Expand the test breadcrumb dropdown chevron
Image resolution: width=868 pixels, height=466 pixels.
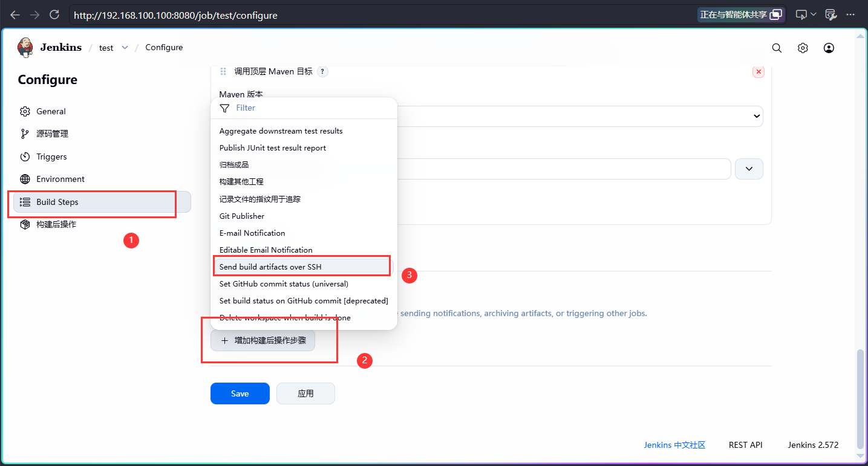[x=125, y=48]
